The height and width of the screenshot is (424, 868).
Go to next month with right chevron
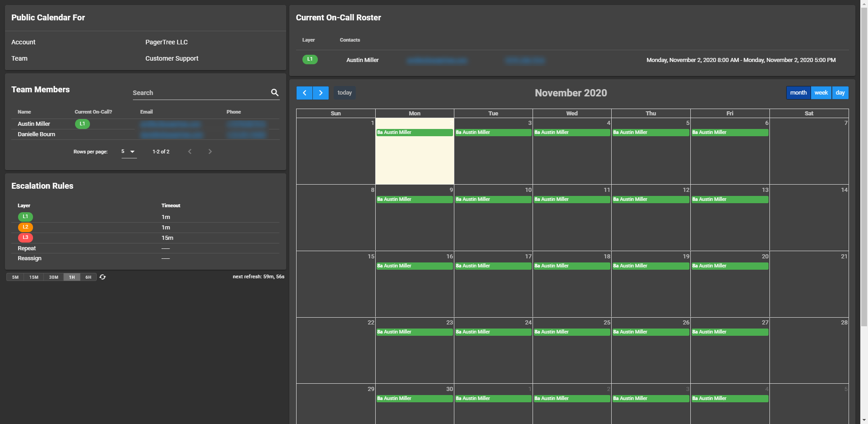[321, 93]
